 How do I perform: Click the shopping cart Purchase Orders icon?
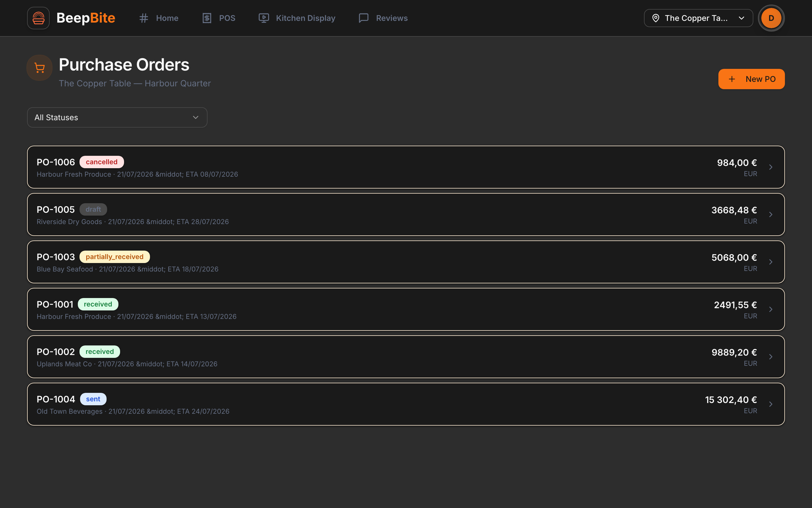[x=39, y=68]
